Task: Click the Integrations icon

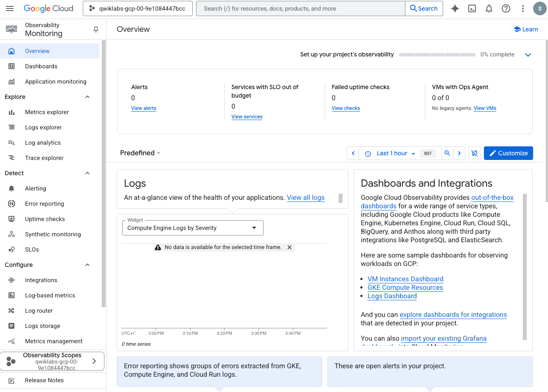Action: coord(11,280)
